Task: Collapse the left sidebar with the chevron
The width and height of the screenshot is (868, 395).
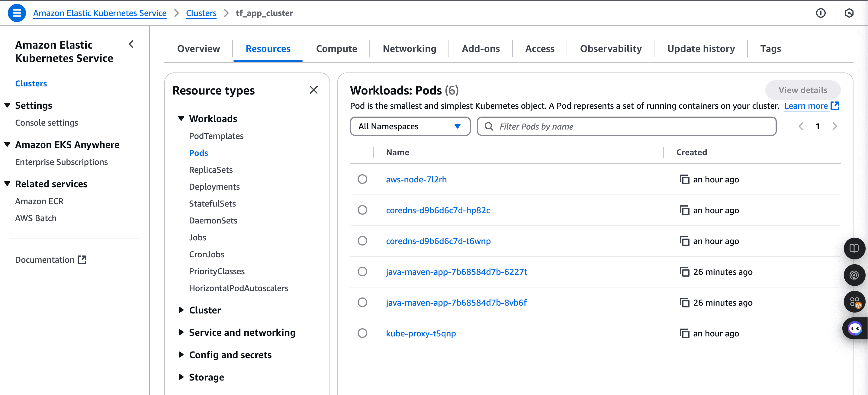Action: [131, 44]
